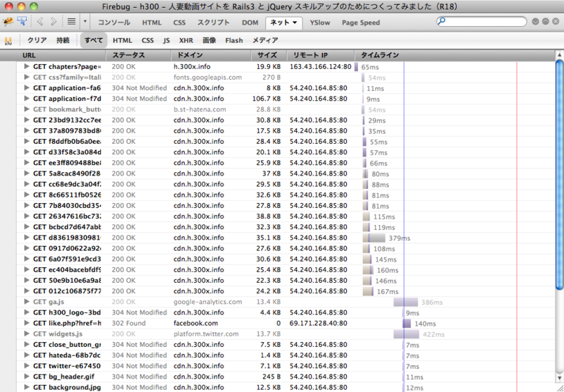Screen dimensions: 564x392
Task: Go back with the left arrow icon
Action: click(x=40, y=22)
